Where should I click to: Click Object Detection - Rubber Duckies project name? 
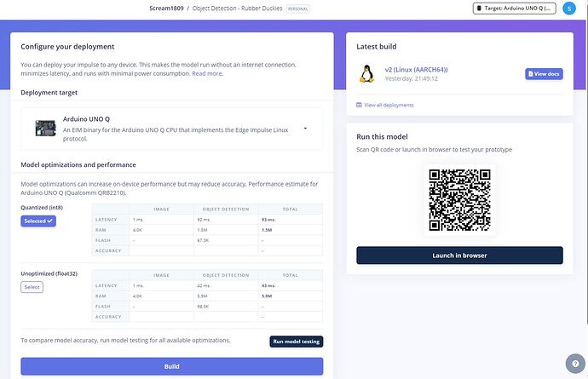tap(237, 8)
